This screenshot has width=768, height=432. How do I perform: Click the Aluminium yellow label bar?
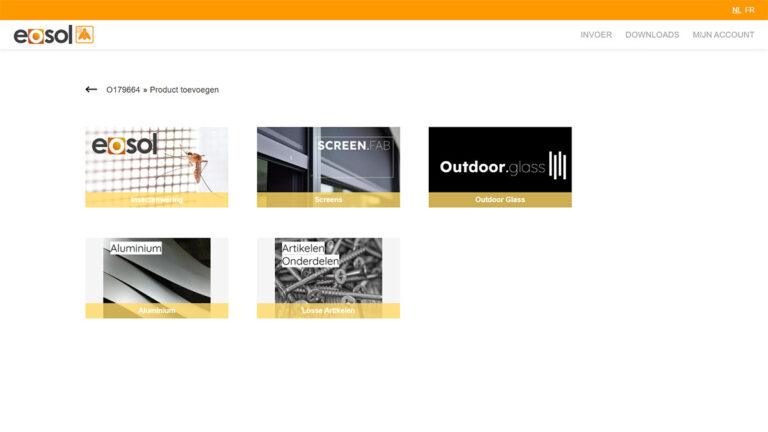click(157, 311)
